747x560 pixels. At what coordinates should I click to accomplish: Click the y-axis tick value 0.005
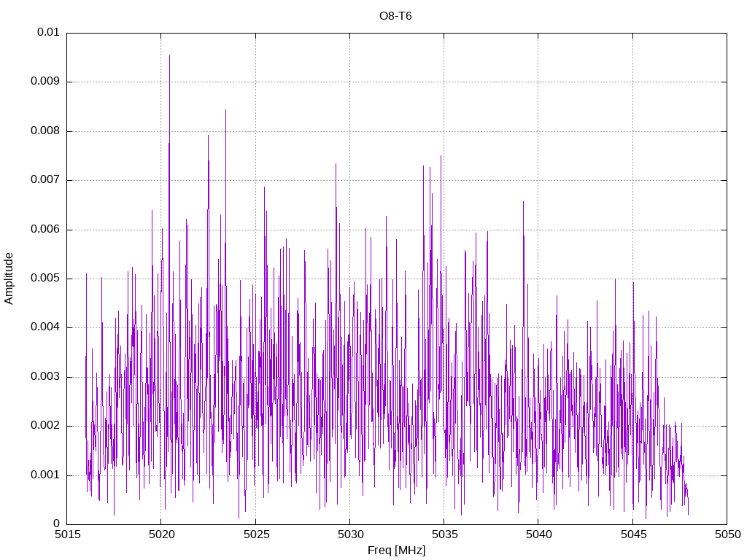point(45,278)
